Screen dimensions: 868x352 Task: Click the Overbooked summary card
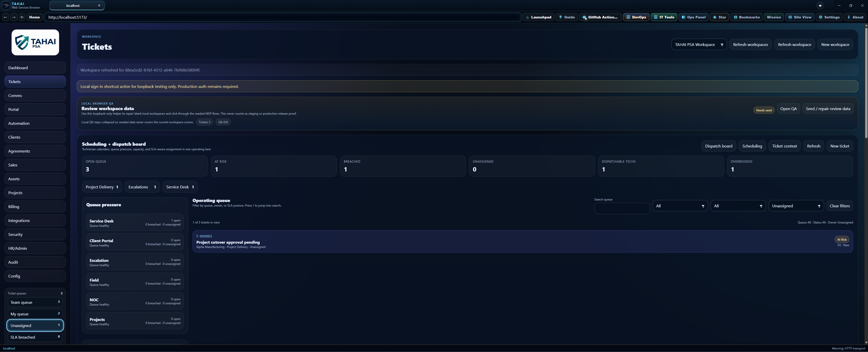pos(790,166)
